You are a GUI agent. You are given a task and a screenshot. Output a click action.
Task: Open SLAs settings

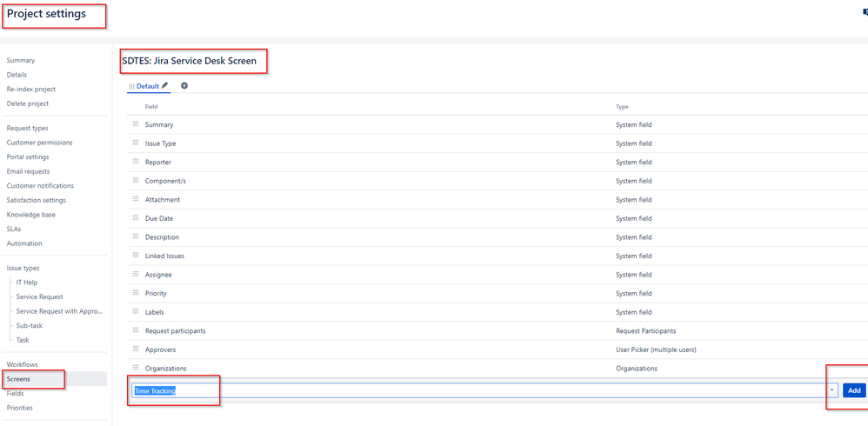click(14, 229)
